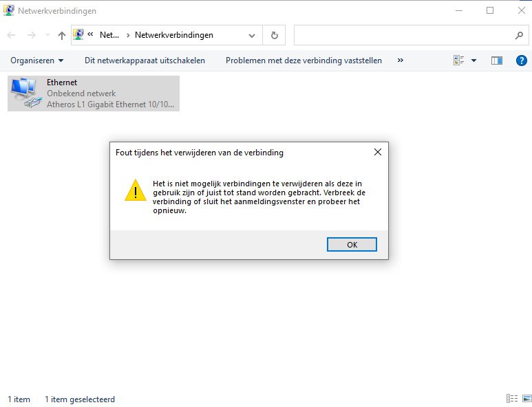Viewport: 532px width, 407px height.
Task: Show more toolbar commands via double chevron
Action: [x=401, y=60]
